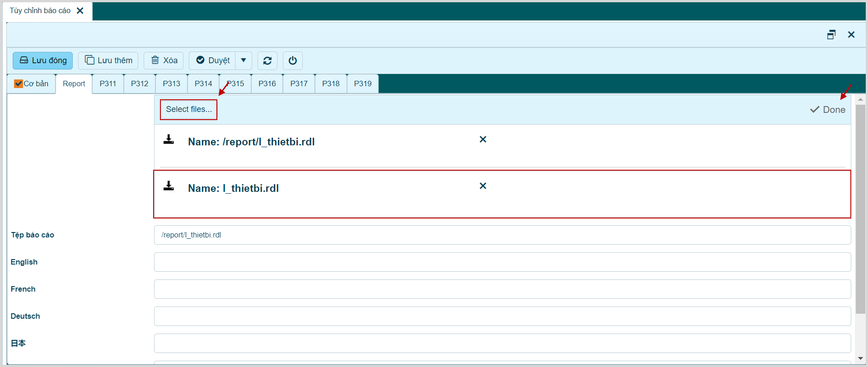Click the download icon for /report/l_thietbi.rdl
The image size is (868, 367).
169,139
